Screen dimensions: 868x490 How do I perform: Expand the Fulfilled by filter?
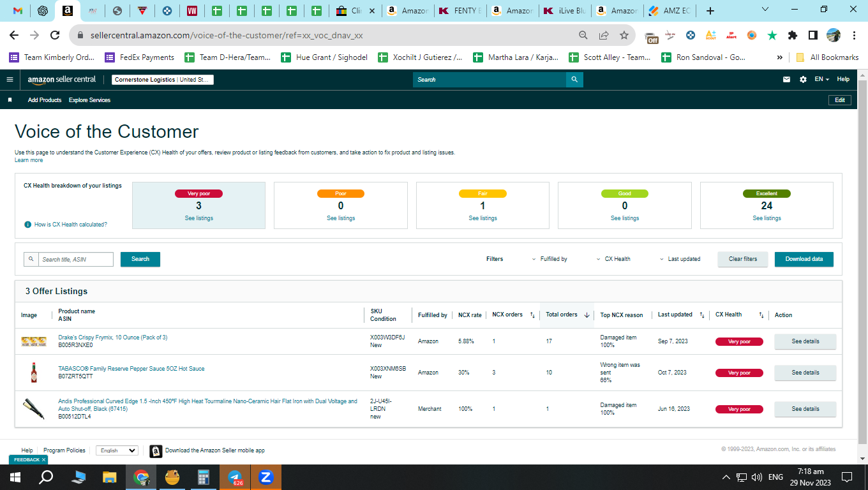[550, 259]
